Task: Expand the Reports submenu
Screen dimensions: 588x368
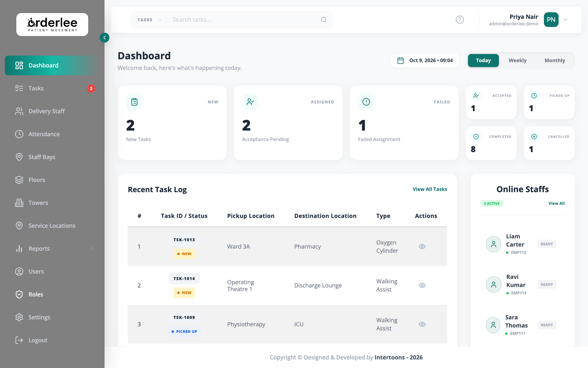Action: tap(92, 248)
